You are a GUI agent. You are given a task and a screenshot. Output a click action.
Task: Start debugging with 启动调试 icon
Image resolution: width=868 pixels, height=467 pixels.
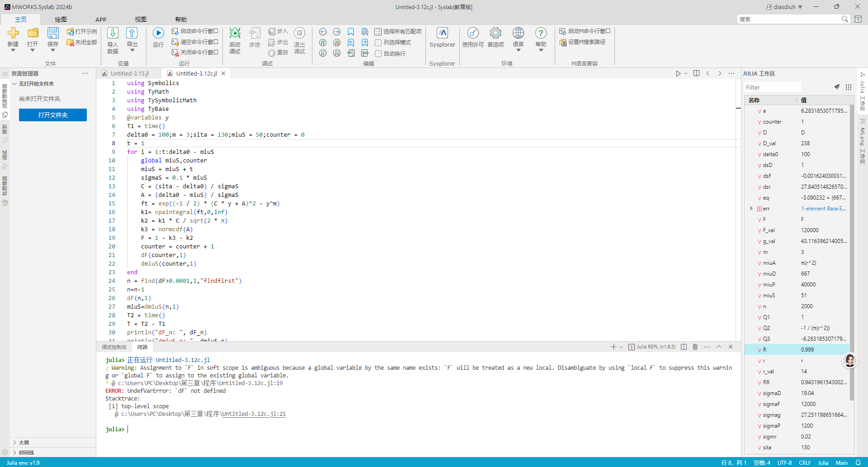pos(235,33)
